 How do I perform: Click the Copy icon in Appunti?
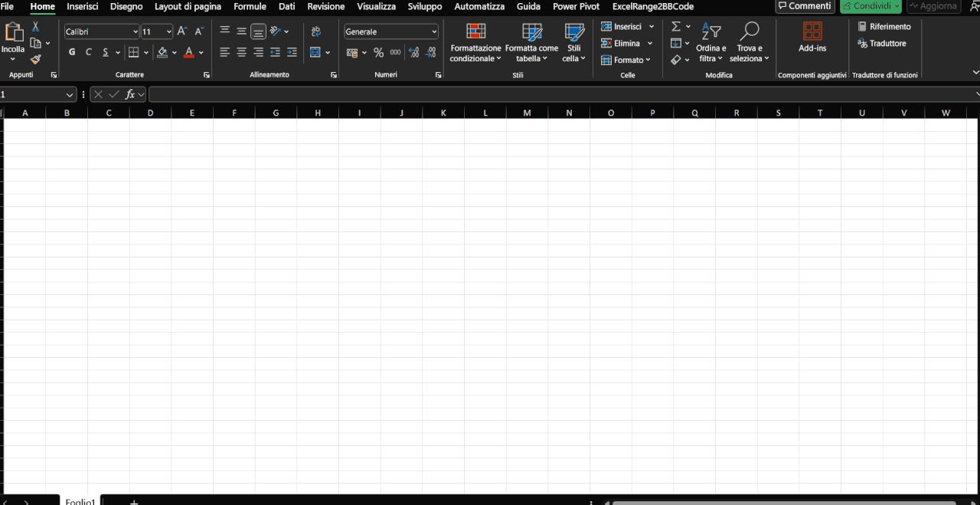tap(35, 43)
